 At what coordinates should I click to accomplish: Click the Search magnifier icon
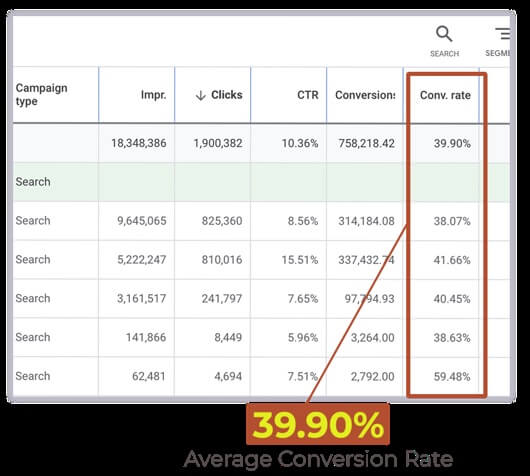tap(444, 34)
